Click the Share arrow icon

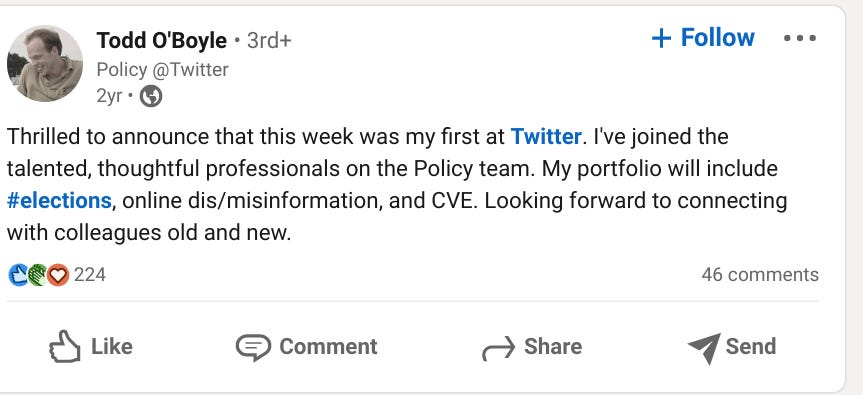coord(498,348)
